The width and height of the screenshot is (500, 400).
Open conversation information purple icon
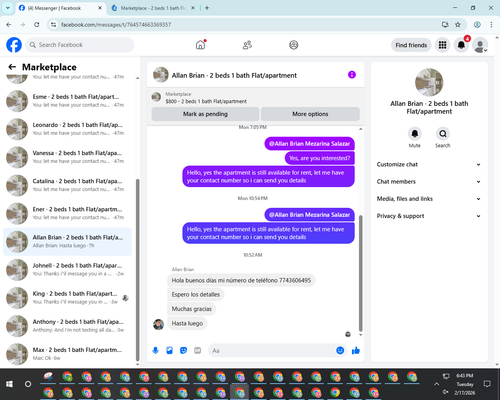tap(352, 75)
